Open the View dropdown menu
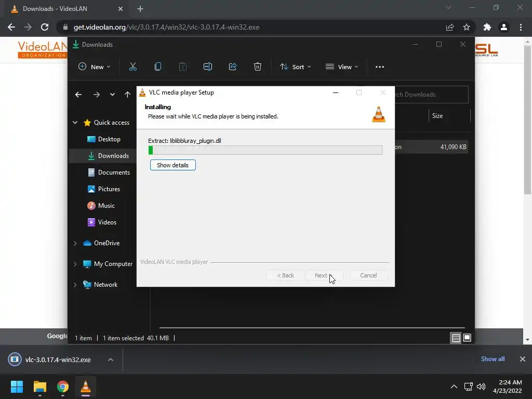 342,67
